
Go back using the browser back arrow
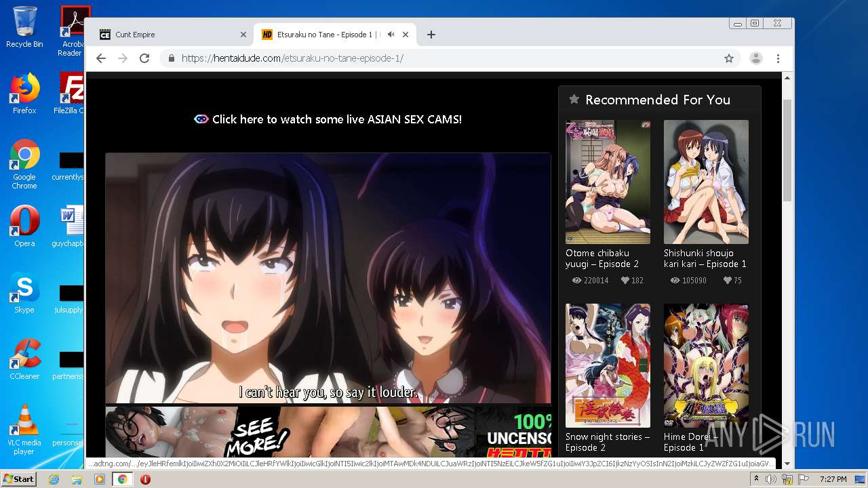pos(101,58)
